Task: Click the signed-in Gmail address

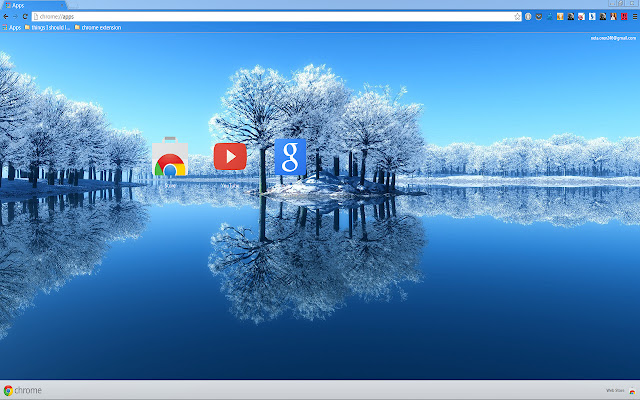Action: 613,38
